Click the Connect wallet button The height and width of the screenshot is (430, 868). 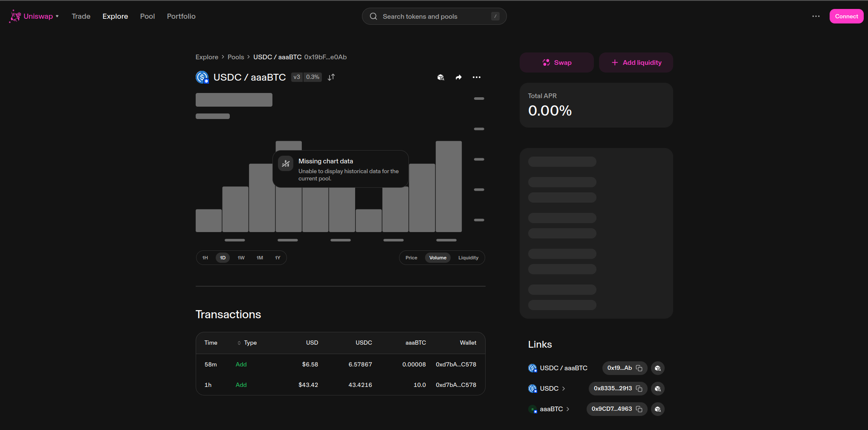point(846,16)
